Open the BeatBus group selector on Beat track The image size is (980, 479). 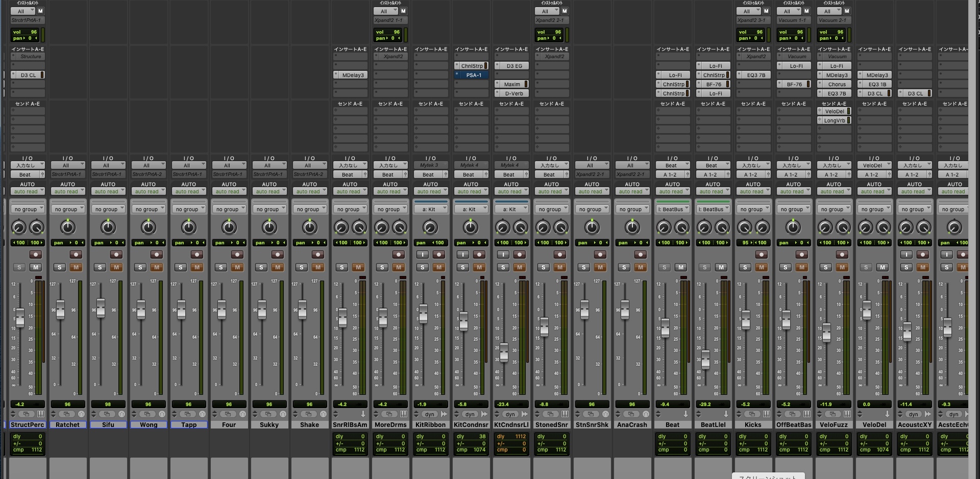click(x=673, y=209)
